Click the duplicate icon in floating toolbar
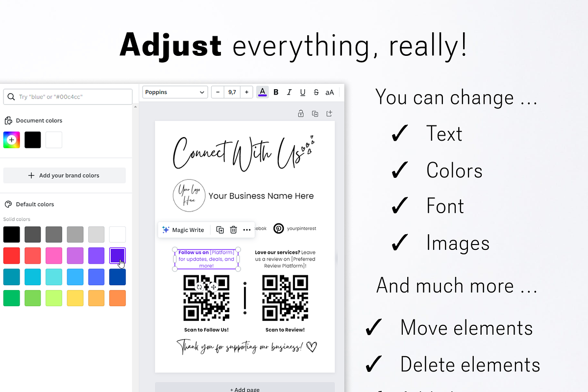This screenshot has width=588, height=392. point(220,230)
